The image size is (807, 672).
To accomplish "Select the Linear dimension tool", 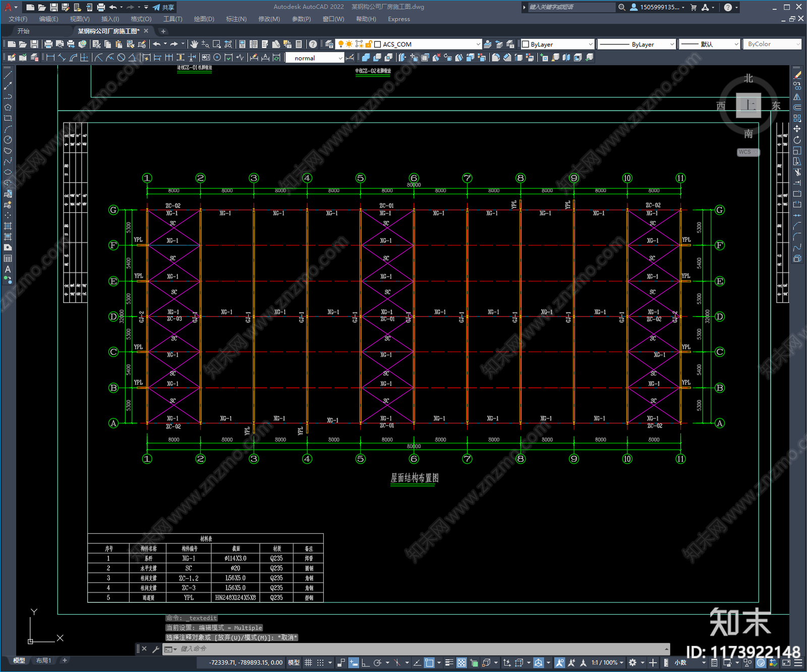I will 50,57.
